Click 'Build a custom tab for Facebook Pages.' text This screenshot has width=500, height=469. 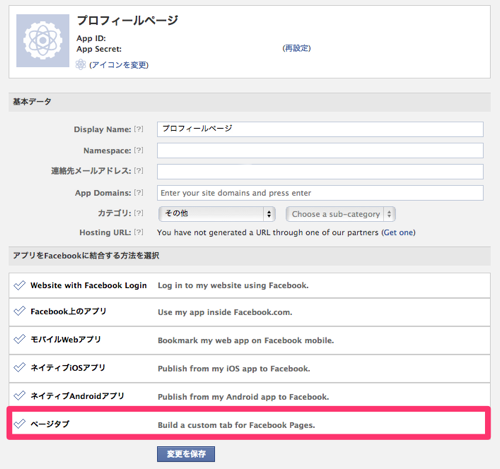coord(236,425)
